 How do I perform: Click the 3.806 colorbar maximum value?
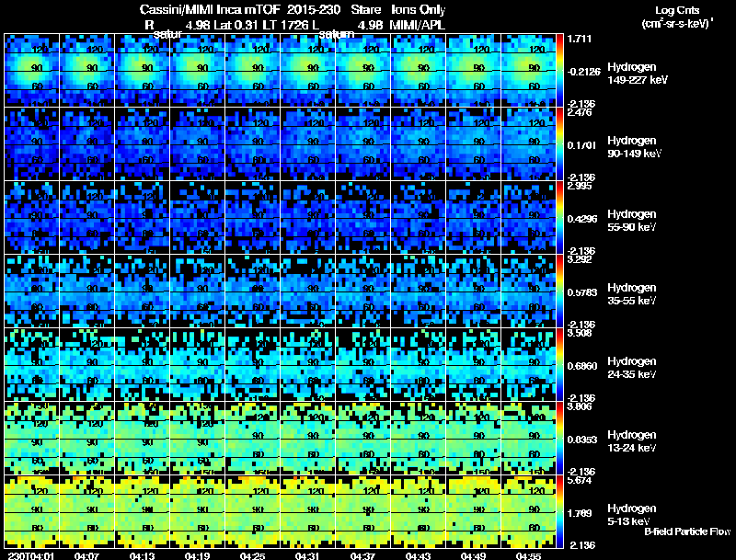580,406
